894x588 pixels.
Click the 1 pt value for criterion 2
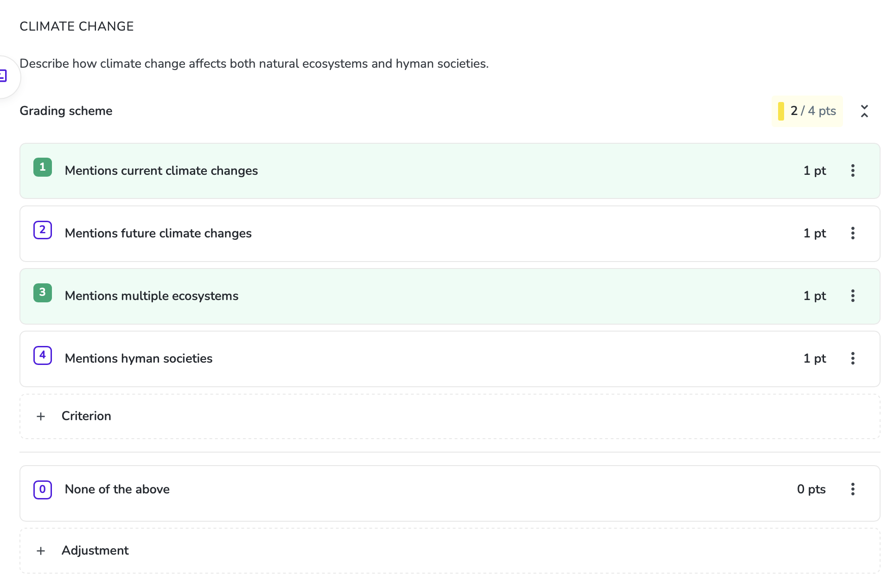[815, 233]
